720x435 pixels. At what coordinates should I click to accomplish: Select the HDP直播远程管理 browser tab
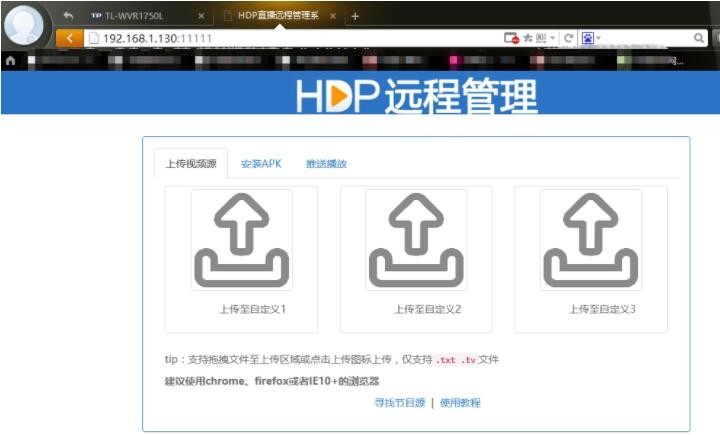(x=279, y=16)
